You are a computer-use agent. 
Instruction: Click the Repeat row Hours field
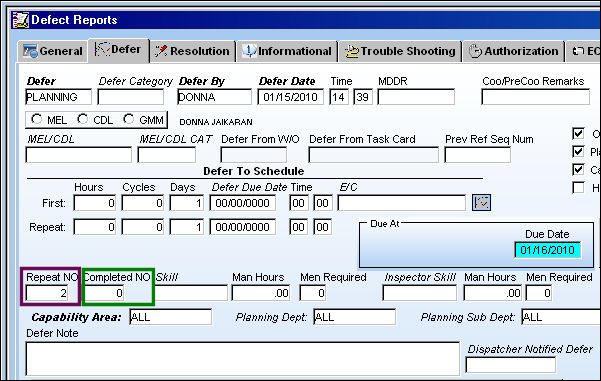coord(95,227)
